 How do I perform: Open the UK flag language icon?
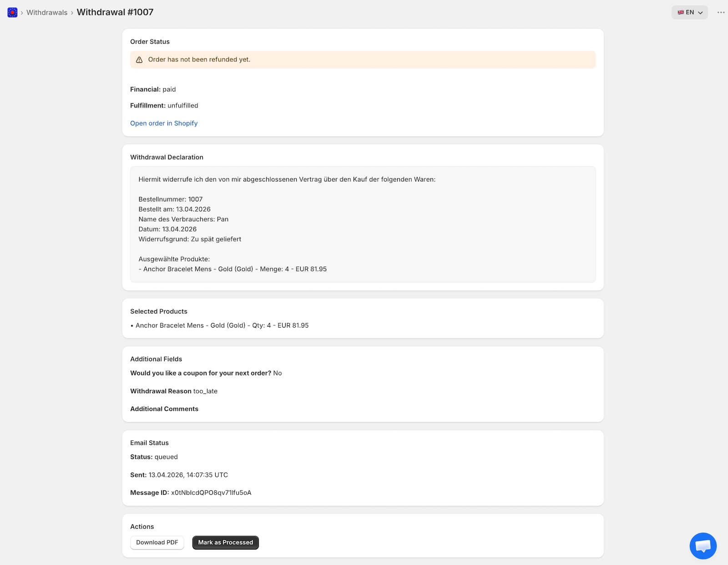(x=681, y=12)
